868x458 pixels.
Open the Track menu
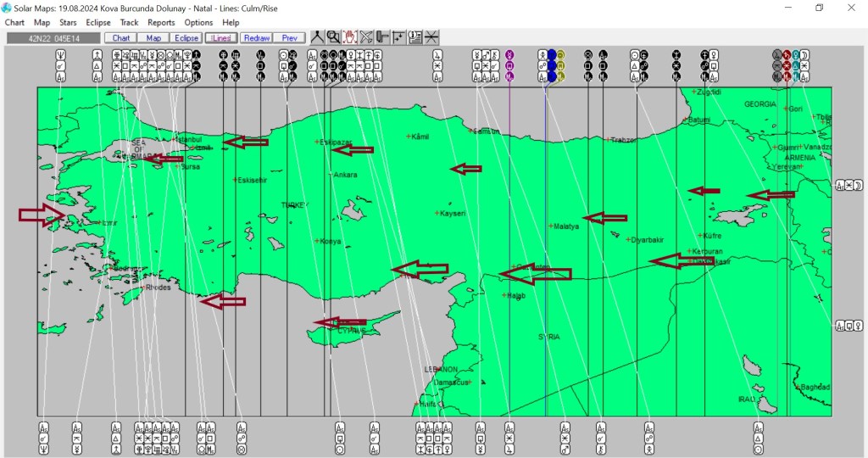pos(129,23)
